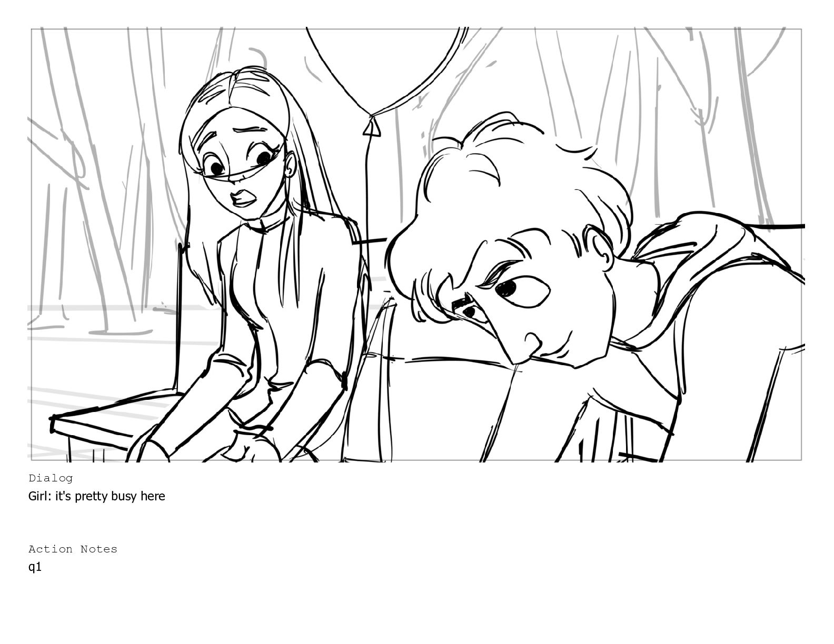Click the storyboard sketch panel

416,245
